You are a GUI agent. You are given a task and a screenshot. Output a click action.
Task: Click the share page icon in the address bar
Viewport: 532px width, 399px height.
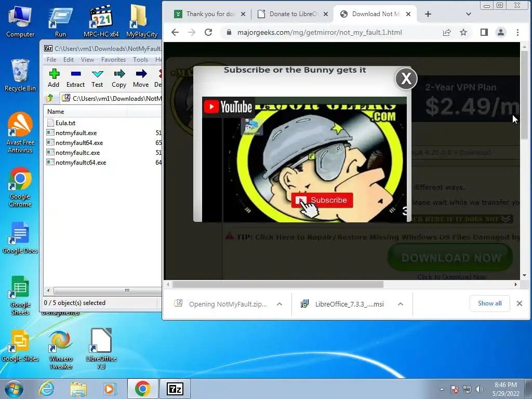click(x=447, y=32)
